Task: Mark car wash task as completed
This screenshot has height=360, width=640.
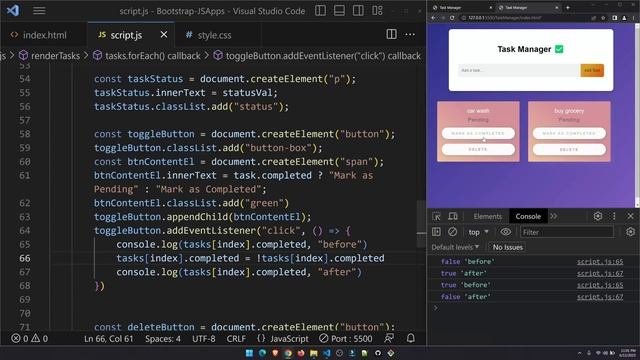Action: 478,133
